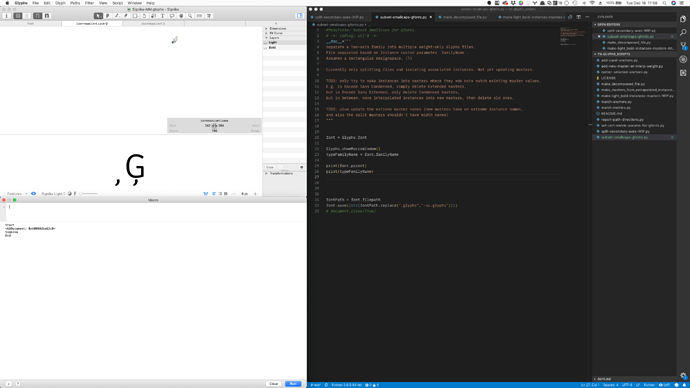Viewport: 690px width, 388px height.
Task: Open the File menu
Action: (35, 3)
